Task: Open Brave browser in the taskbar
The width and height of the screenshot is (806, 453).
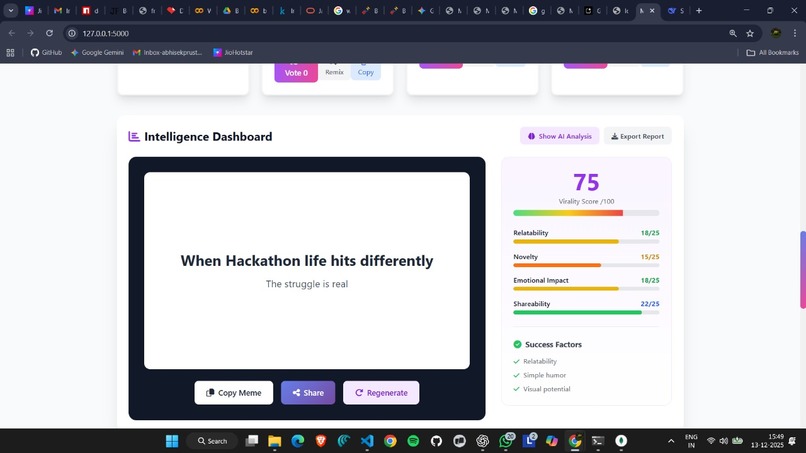Action: tap(321, 441)
